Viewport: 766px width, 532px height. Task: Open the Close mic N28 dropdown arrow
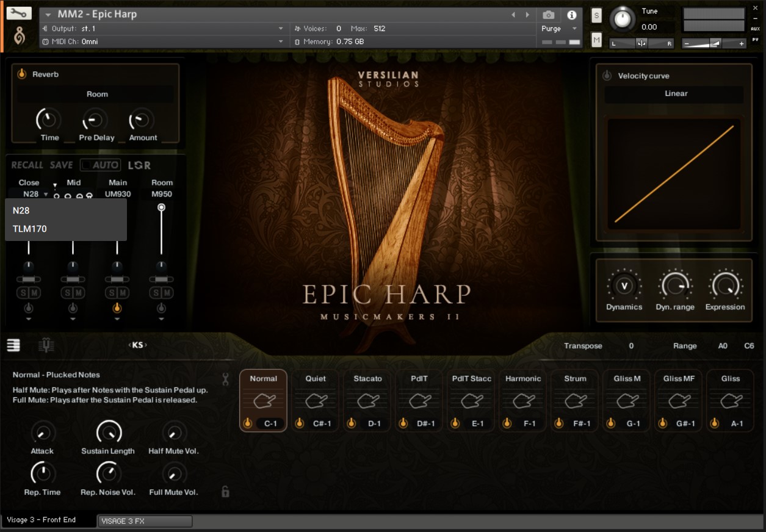tap(46, 195)
